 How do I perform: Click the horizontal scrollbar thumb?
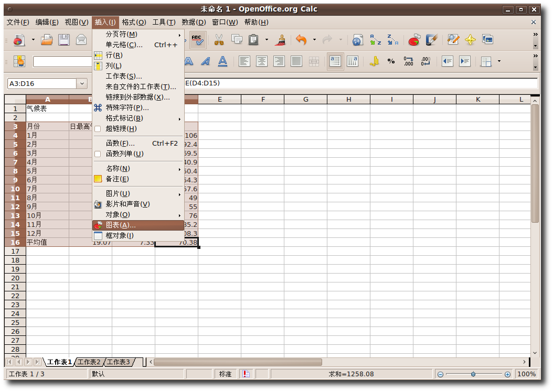pyautogui.click(x=238, y=362)
